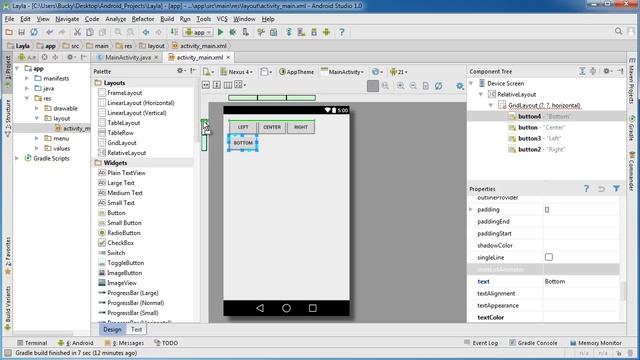Image resolution: width=640 pixels, height=360 pixels.
Task: Expand the Gradle Scripts node
Action: pos(17,158)
